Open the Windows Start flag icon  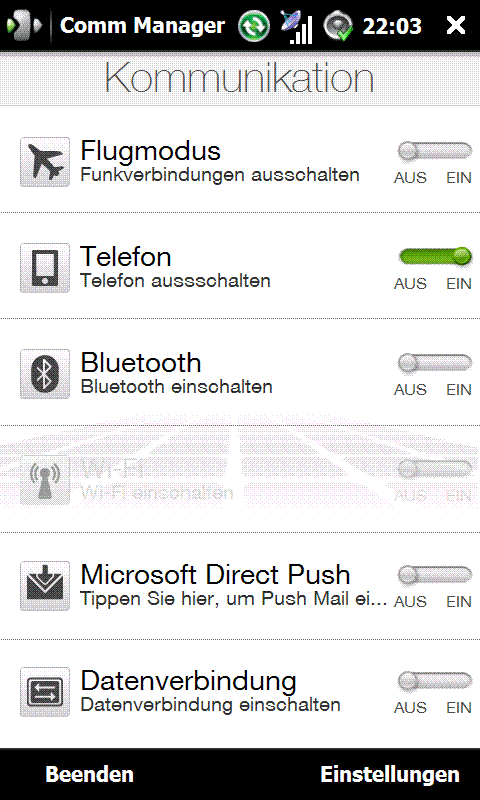point(23,25)
